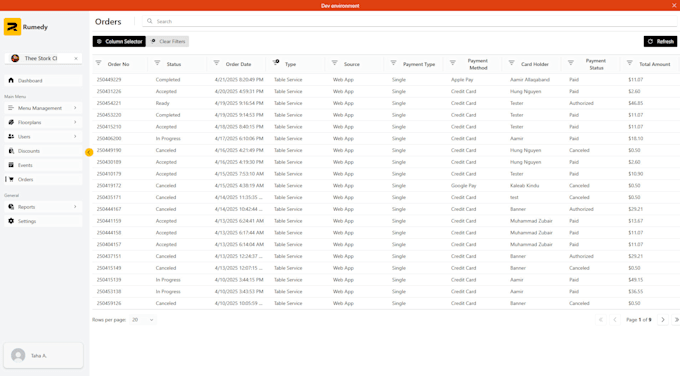Click the 4/21/2025 8:20:49 PM date cell
Image resolution: width=680 pixels, height=376 pixels.
coord(239,80)
